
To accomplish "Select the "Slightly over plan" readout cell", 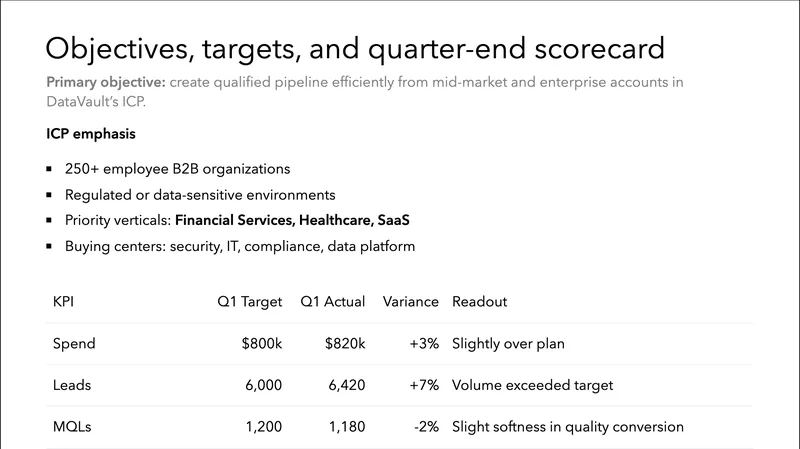I will click(508, 343).
